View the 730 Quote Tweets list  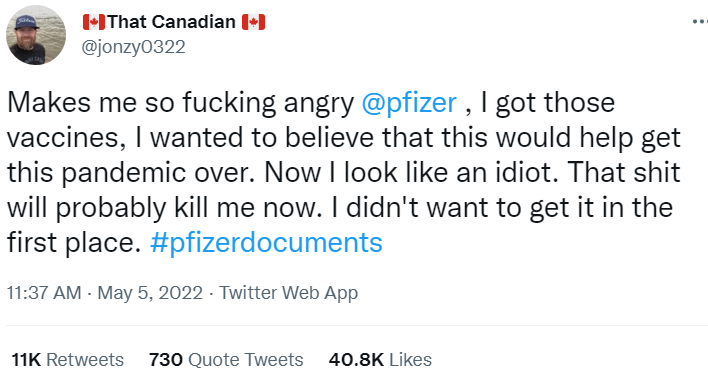pyautogui.click(x=226, y=360)
